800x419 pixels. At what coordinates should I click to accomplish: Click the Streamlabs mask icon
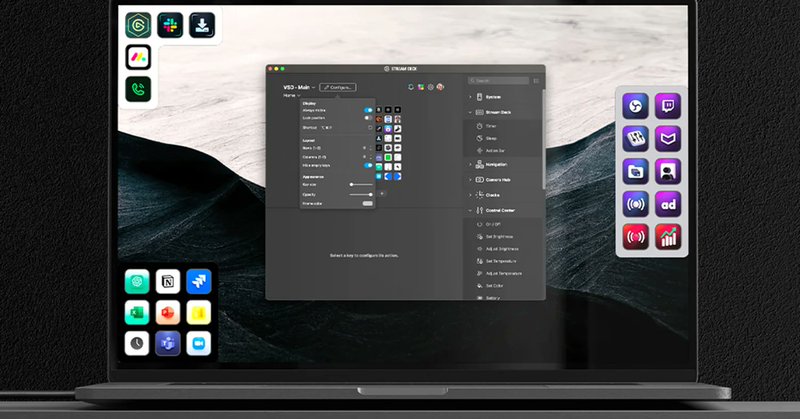[x=668, y=139]
